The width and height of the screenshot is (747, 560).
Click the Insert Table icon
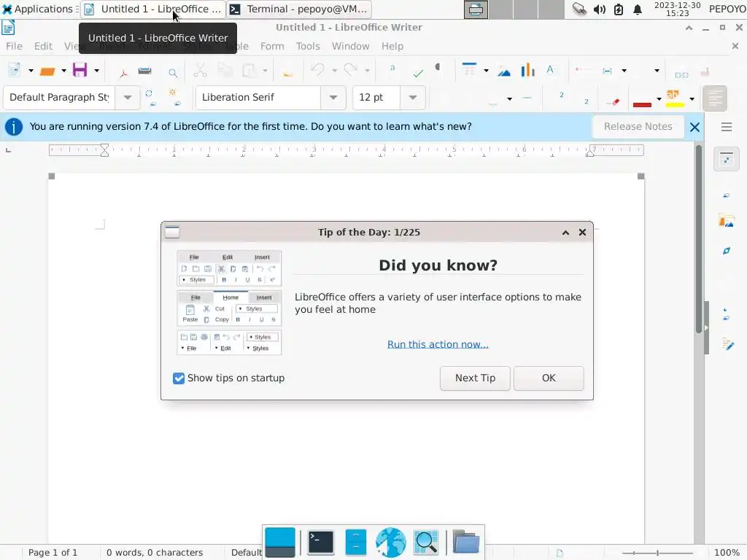click(470, 69)
